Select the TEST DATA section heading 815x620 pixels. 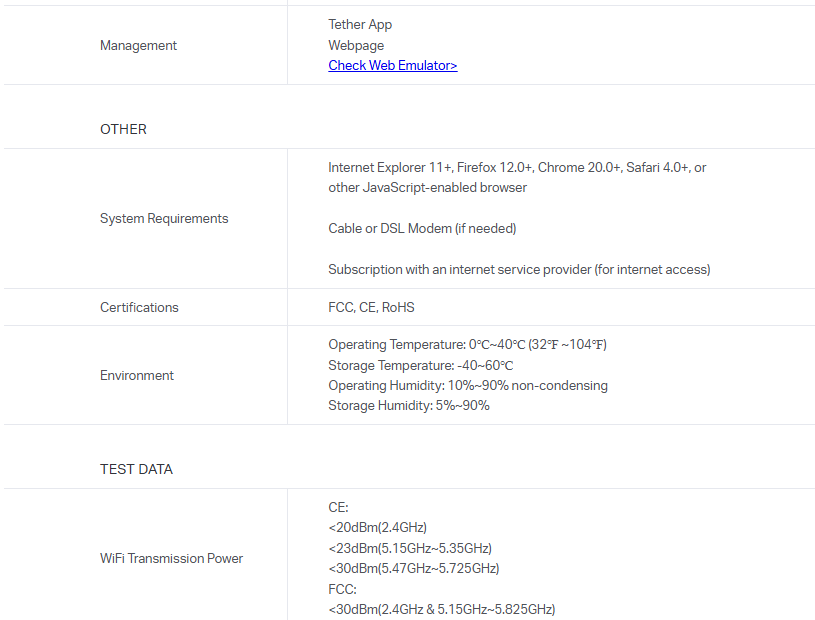[x=136, y=469]
